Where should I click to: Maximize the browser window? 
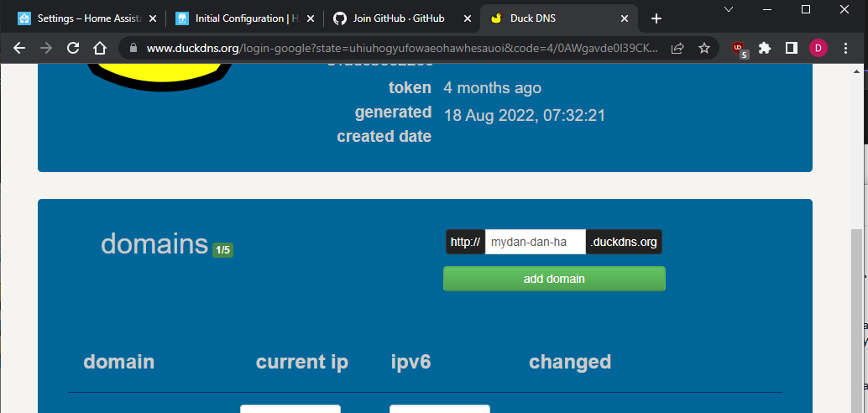point(806,9)
